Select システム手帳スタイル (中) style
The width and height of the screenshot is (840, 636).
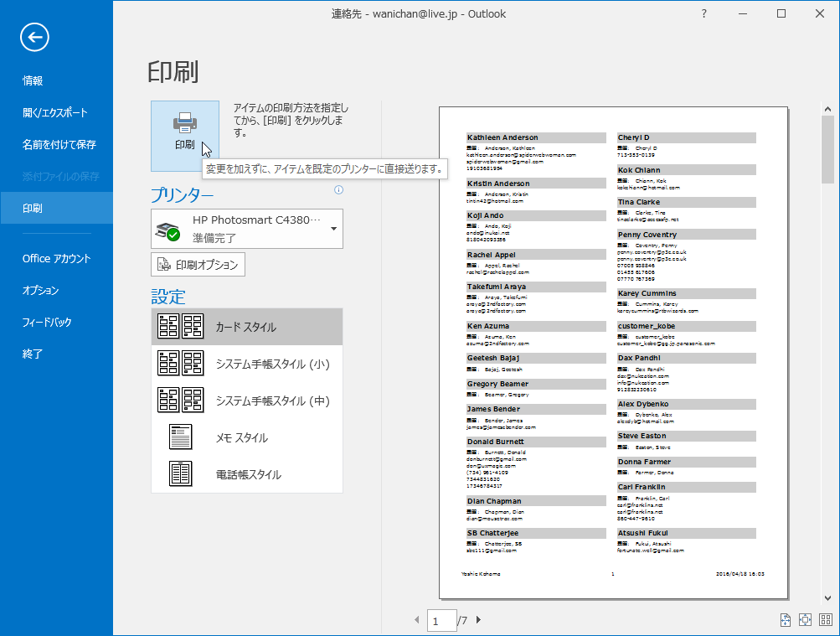click(247, 401)
